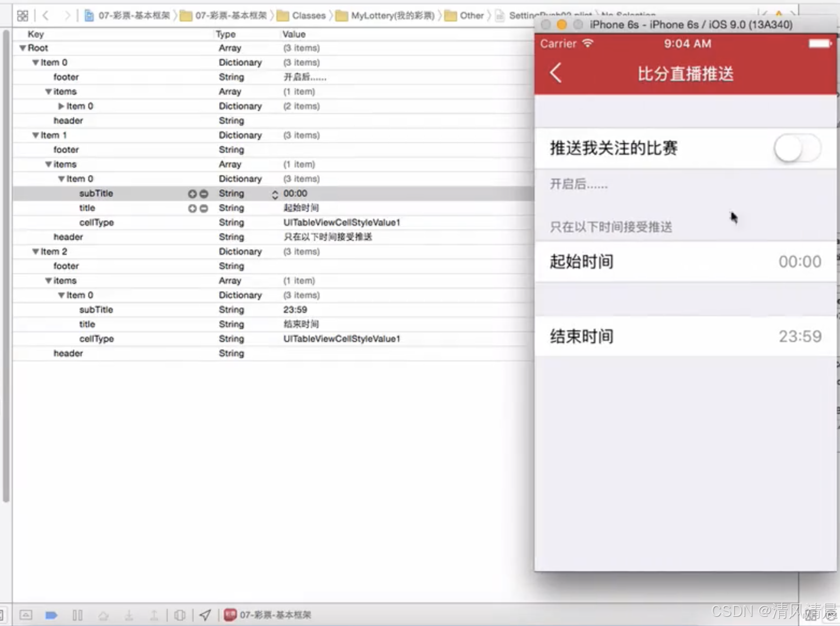Hide the debug area
Screen dimensions: 840x626
[x=26, y=615]
